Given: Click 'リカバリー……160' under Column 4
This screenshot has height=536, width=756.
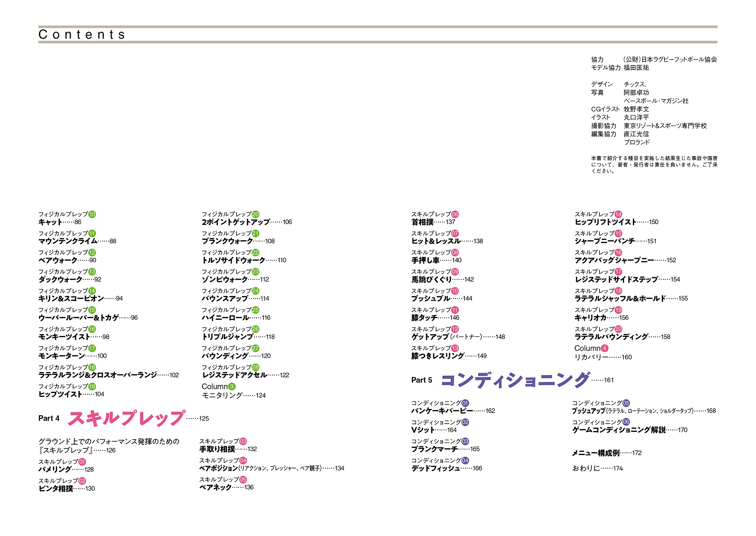Looking at the screenshot, I should click(x=603, y=357).
